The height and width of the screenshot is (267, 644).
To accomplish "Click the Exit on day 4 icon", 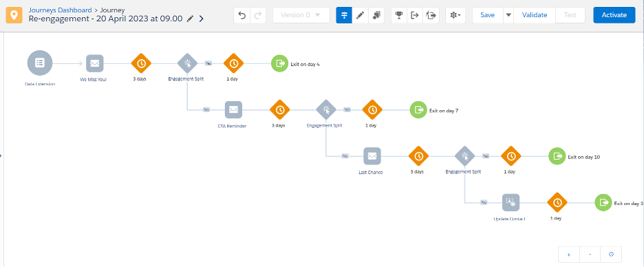I will (280, 63).
